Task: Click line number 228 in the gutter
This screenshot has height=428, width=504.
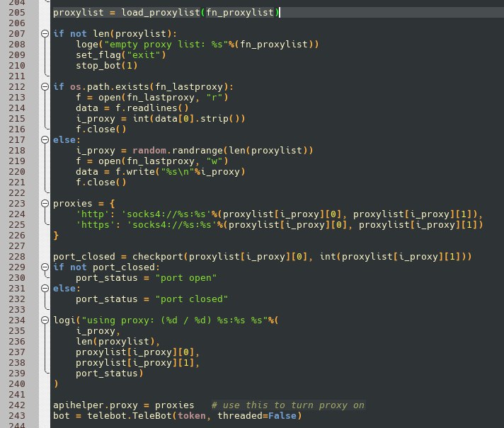Action: [17, 256]
